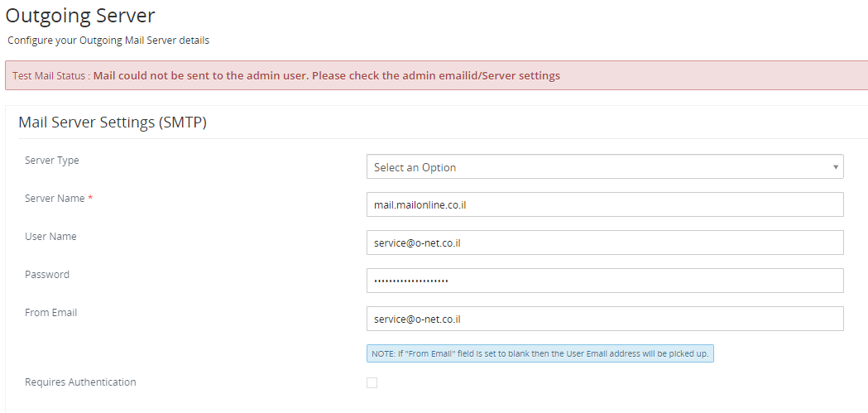This screenshot has height=413, width=868.
Task: Enable the Requires Authentication checkbox
Action: (x=372, y=382)
